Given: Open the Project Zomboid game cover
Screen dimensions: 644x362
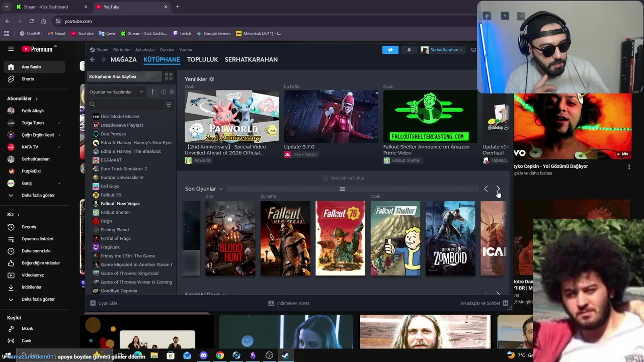Looking at the screenshot, I should (450, 238).
